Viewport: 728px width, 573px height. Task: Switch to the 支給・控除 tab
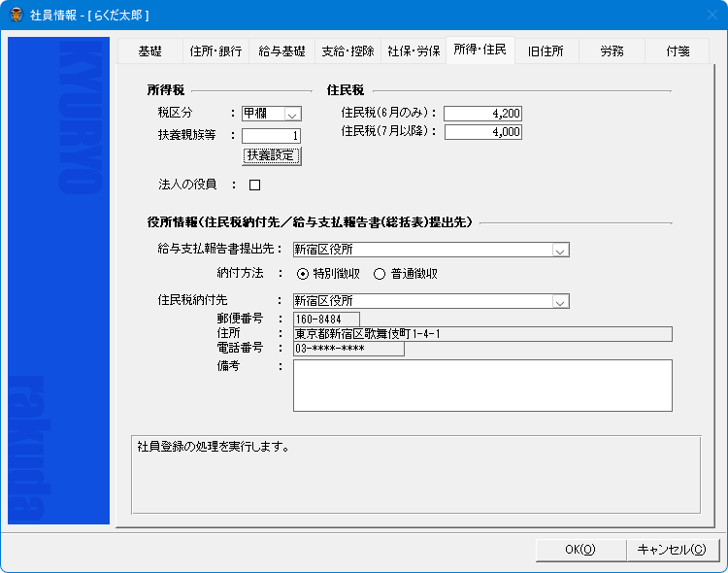[347, 51]
